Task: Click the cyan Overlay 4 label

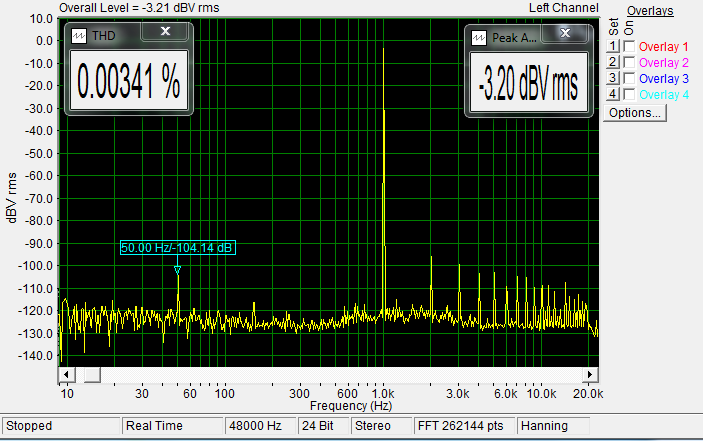Action: point(664,95)
